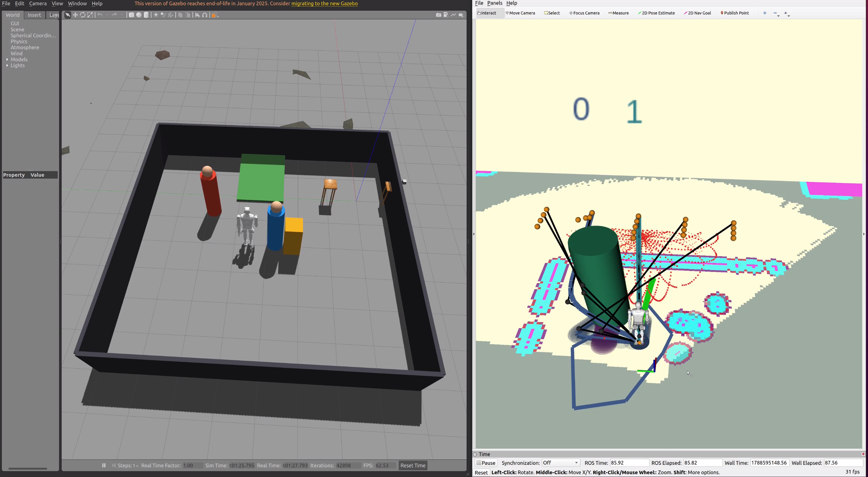Click the record video icon in Gazebo
The height and width of the screenshot is (477, 868).
click(461, 15)
